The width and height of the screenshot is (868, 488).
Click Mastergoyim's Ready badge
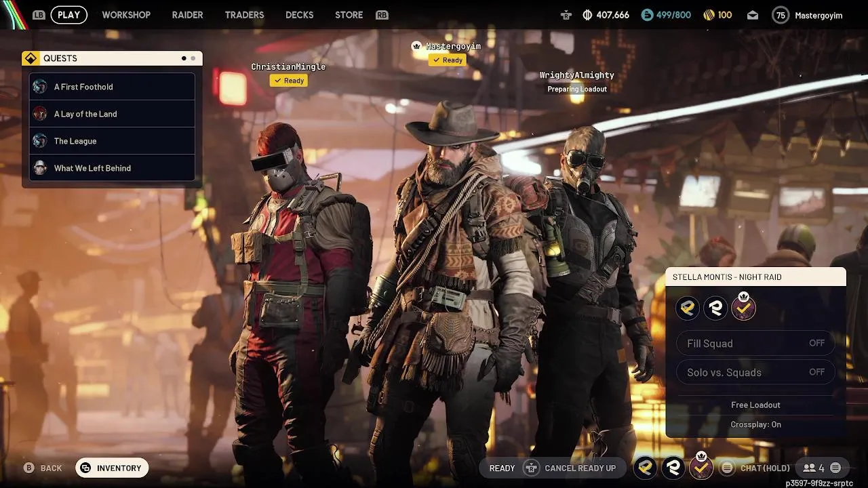[x=448, y=60]
